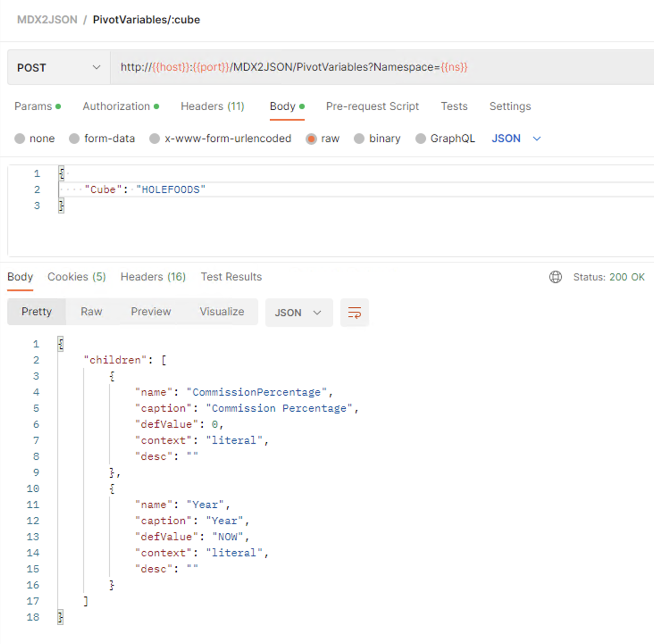654x644 pixels.
Task: Click the PivotVariables/:cube request name
Action: click(x=147, y=20)
